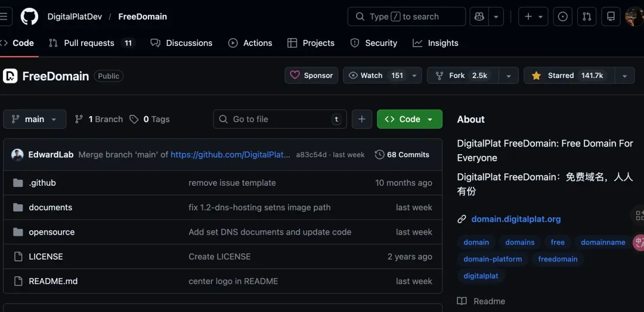644x312 pixels.
Task: Open the main branch selector dropdown
Action: coord(35,119)
